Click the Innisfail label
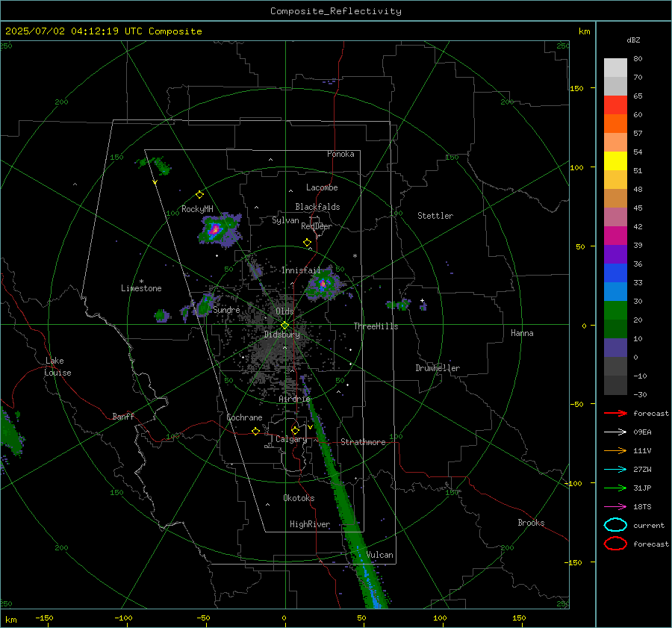672x628 pixels. [x=301, y=270]
